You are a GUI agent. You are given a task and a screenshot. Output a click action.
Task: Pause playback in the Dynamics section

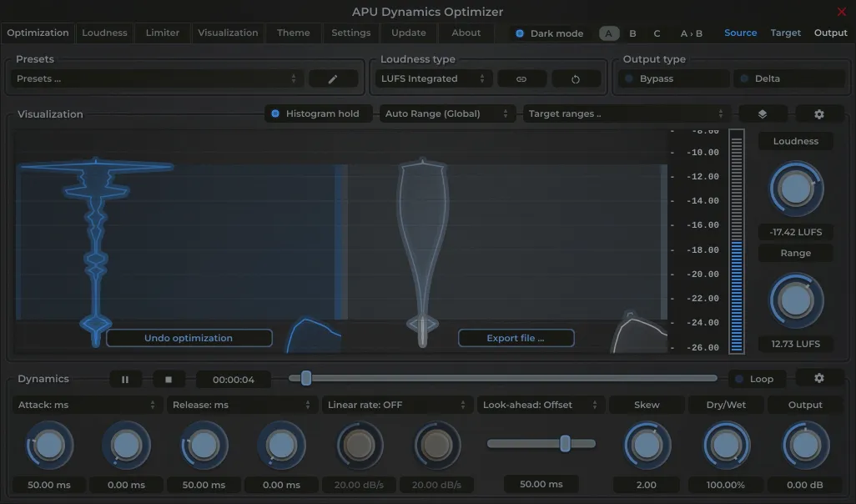click(125, 379)
